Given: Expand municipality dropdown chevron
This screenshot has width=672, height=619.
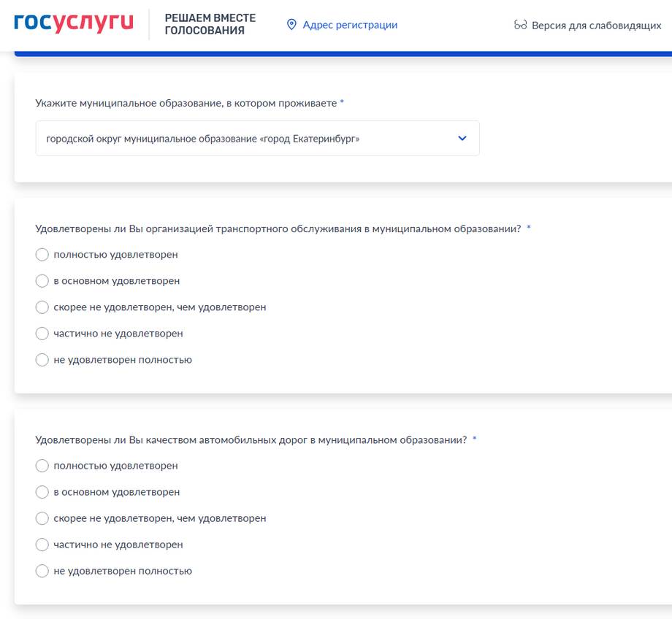Looking at the screenshot, I should point(462,139).
